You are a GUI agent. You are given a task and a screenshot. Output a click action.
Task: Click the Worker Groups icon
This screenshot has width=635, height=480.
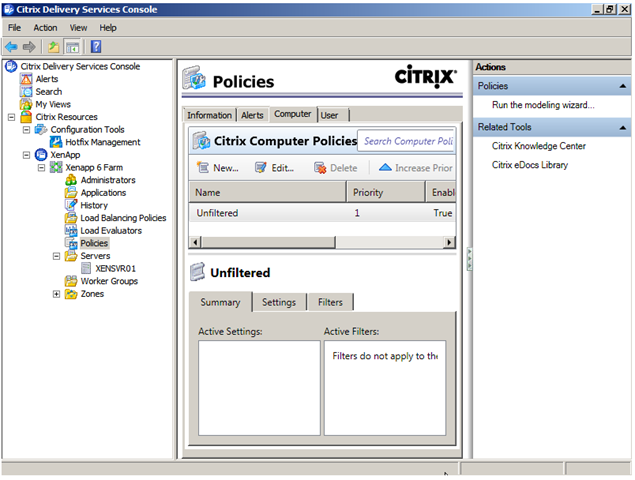coord(71,281)
